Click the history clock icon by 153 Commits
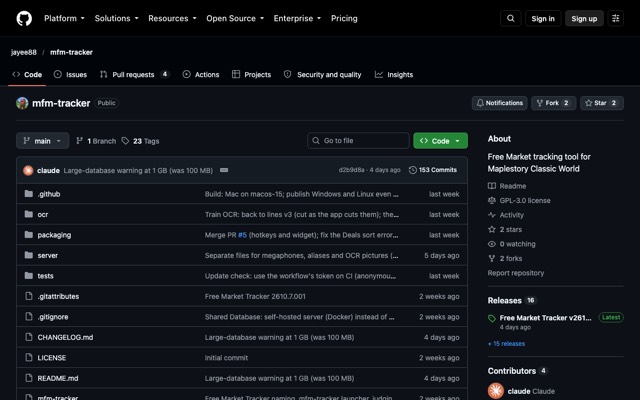The width and height of the screenshot is (640, 400). click(x=413, y=170)
